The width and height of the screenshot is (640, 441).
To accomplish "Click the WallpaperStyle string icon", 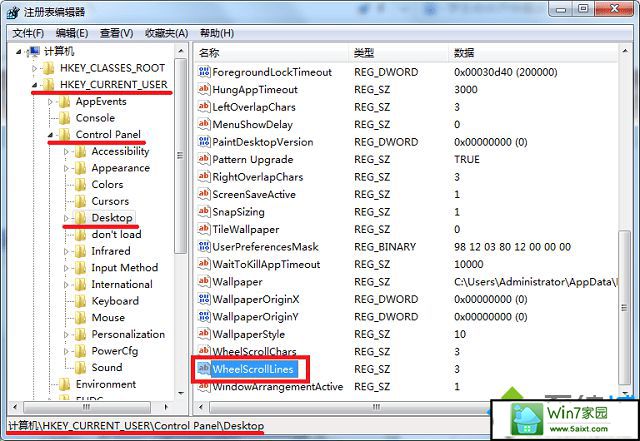I will (204, 334).
